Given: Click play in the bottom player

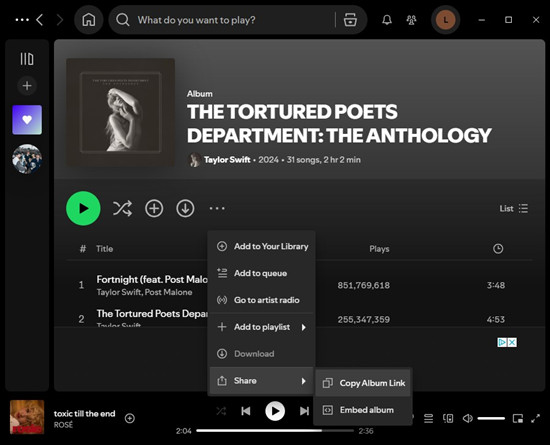Looking at the screenshot, I should 275,411.
